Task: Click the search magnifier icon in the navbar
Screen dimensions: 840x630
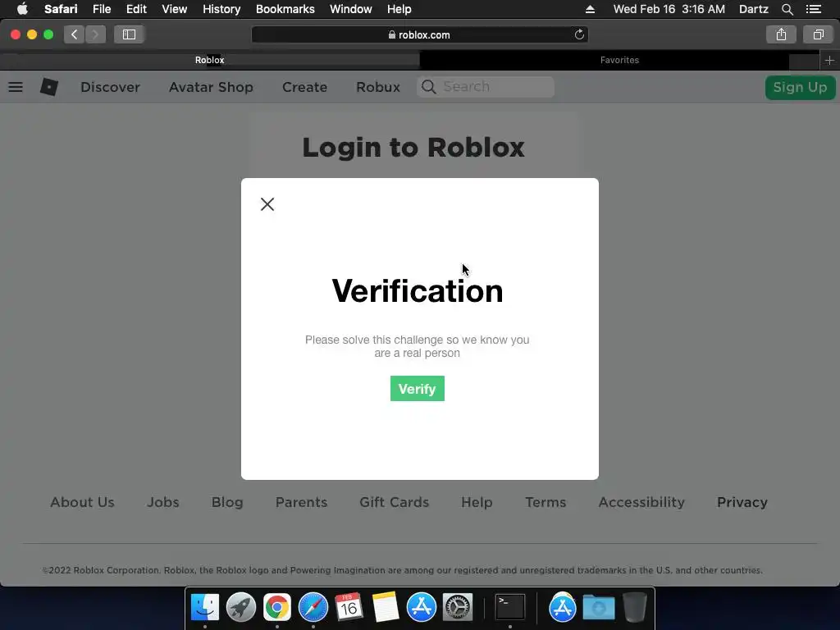Action: click(x=428, y=87)
